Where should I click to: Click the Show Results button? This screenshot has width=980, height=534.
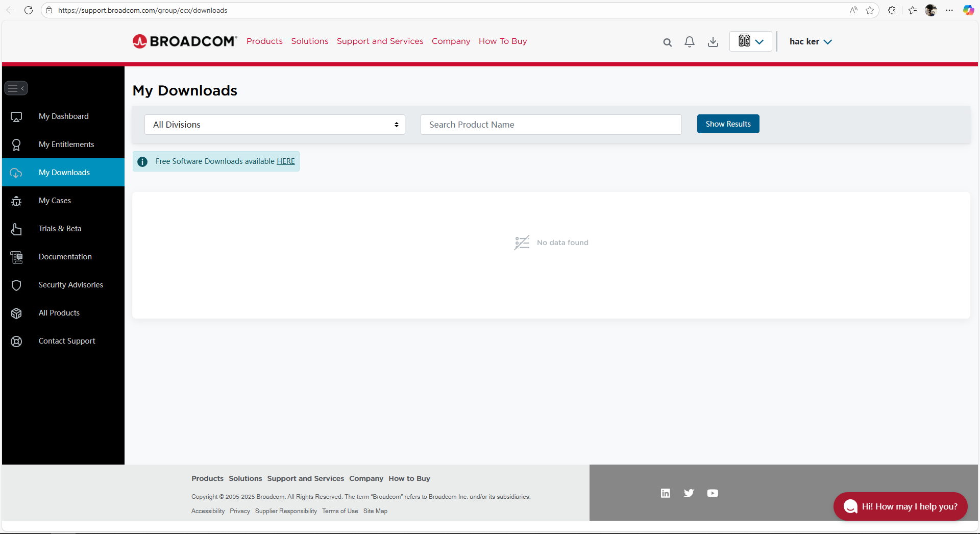(x=728, y=124)
